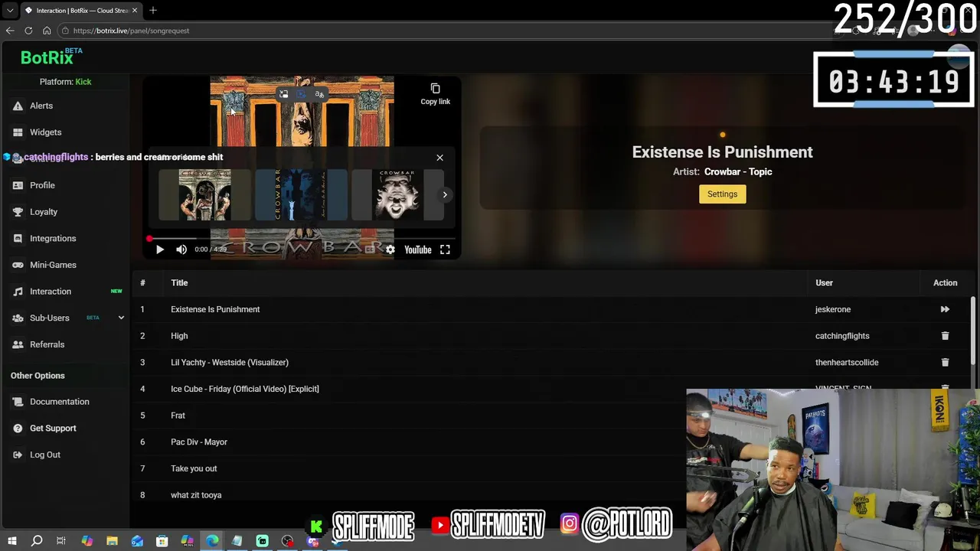Click the Interaction music note icon
980x551 pixels.
[x=18, y=292]
